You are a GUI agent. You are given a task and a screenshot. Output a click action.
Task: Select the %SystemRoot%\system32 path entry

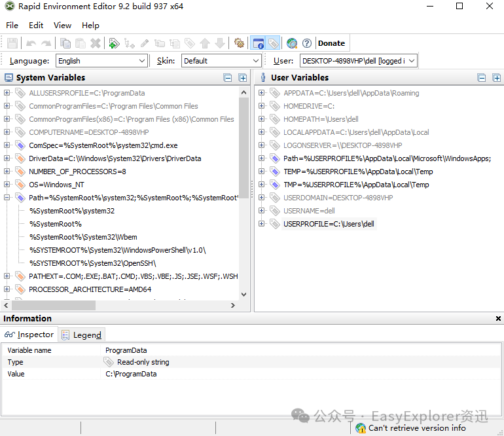72,211
